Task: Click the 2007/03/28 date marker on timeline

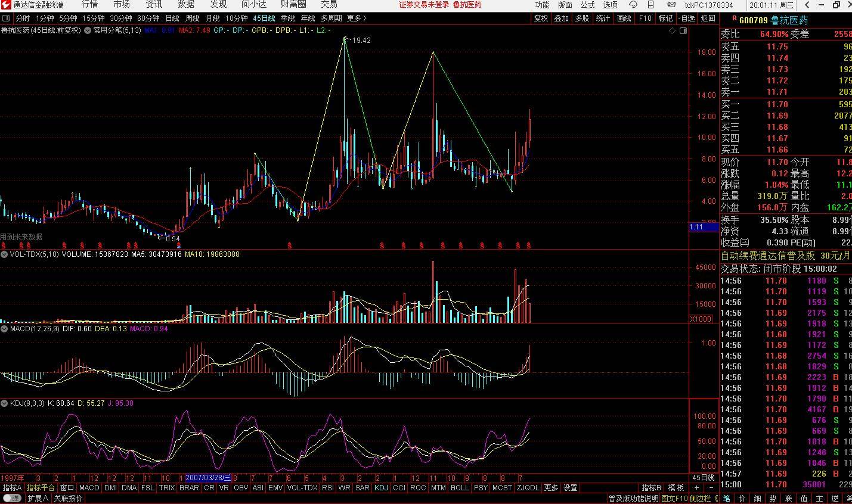Action: (x=208, y=478)
